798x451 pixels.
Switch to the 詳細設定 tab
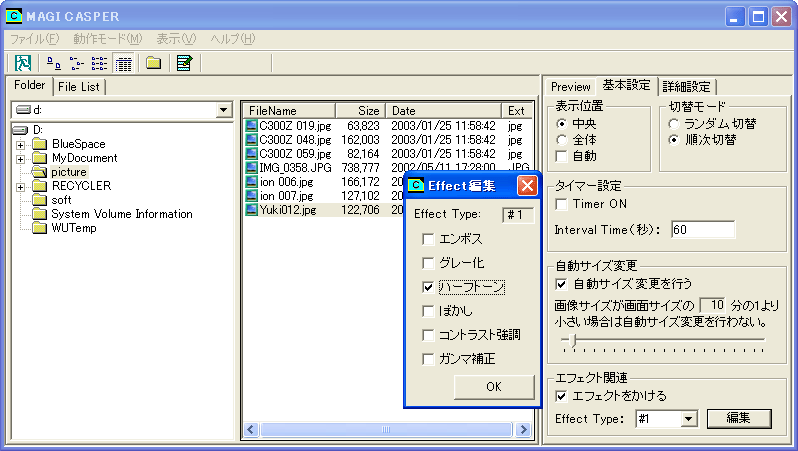[686, 87]
